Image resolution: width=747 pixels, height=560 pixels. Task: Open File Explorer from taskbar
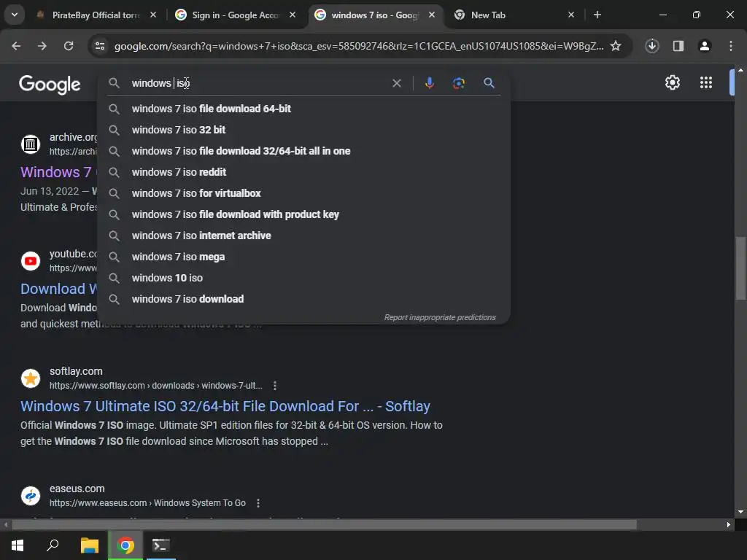pos(89,545)
